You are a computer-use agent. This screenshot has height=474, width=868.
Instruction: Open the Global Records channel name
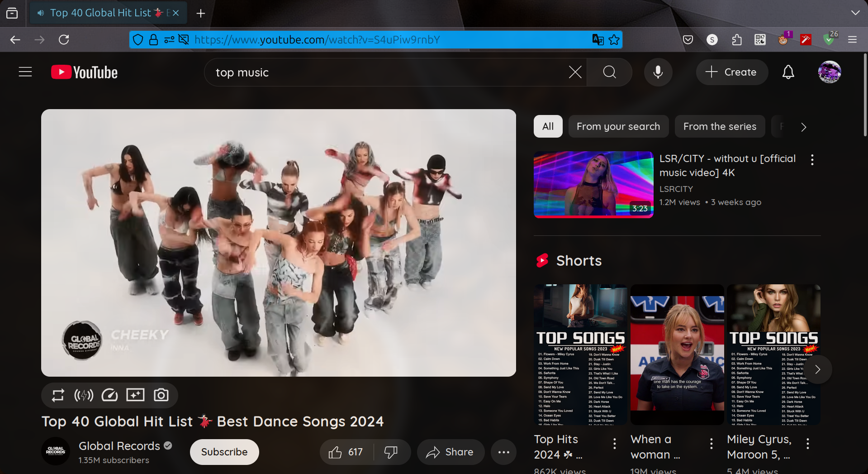119,446
